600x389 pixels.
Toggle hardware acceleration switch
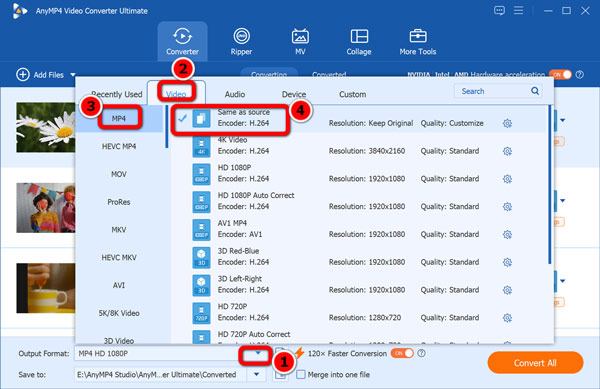(560, 75)
